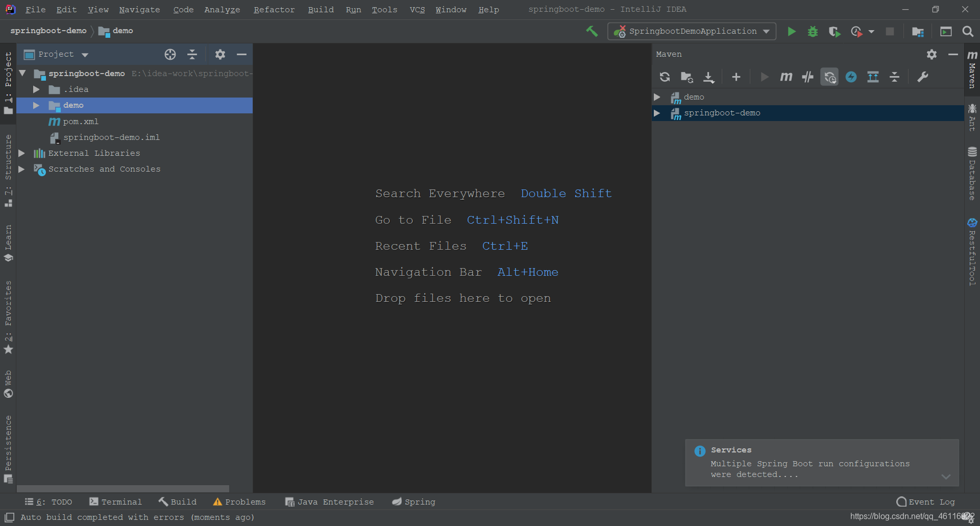Screen dimensions: 980x526
Task: Toggle Maven offline mode
Action: [807, 77]
